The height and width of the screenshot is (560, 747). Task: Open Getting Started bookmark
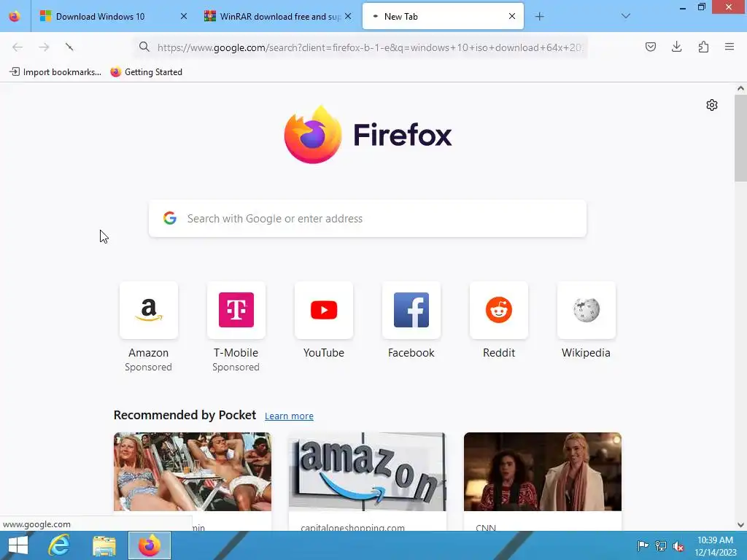146,72
